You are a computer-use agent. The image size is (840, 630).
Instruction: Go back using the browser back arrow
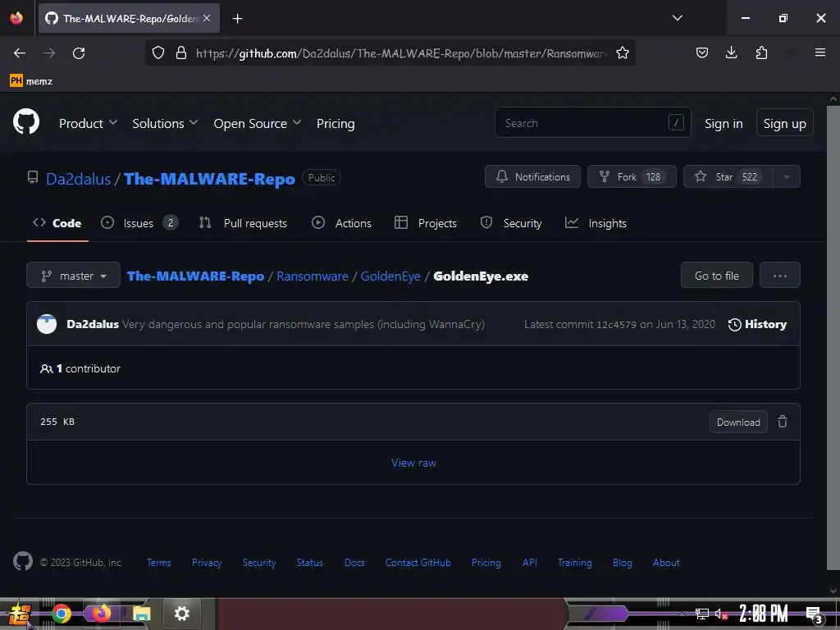point(20,53)
